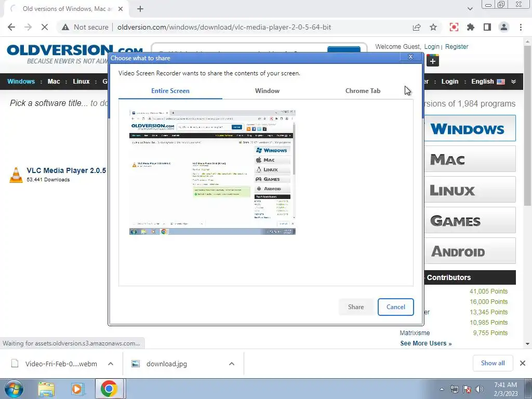532x399 pixels.
Task: Click plus icon below Register link
Action: click(x=433, y=61)
